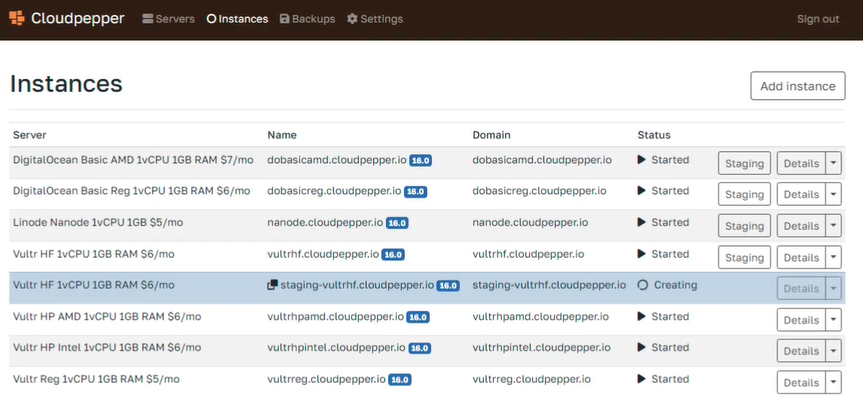Click the play icon for dobasicreg status
The width and height of the screenshot is (863, 415).
click(x=641, y=190)
